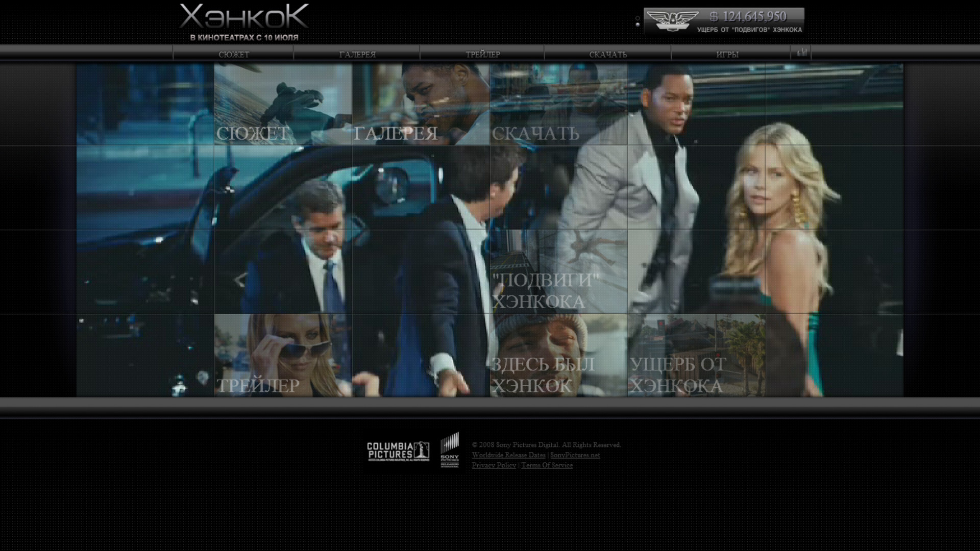Open the Terms Of Service link
Viewport: 980px width, 551px height.
[x=547, y=465]
